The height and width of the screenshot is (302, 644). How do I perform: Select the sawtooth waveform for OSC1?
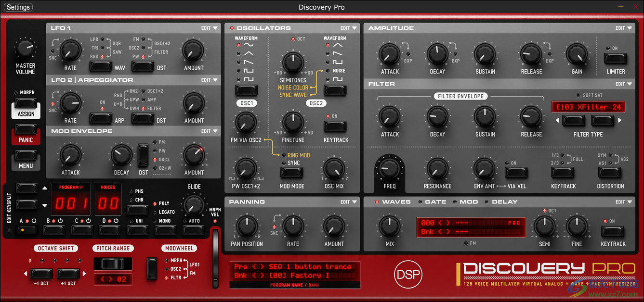239,62
